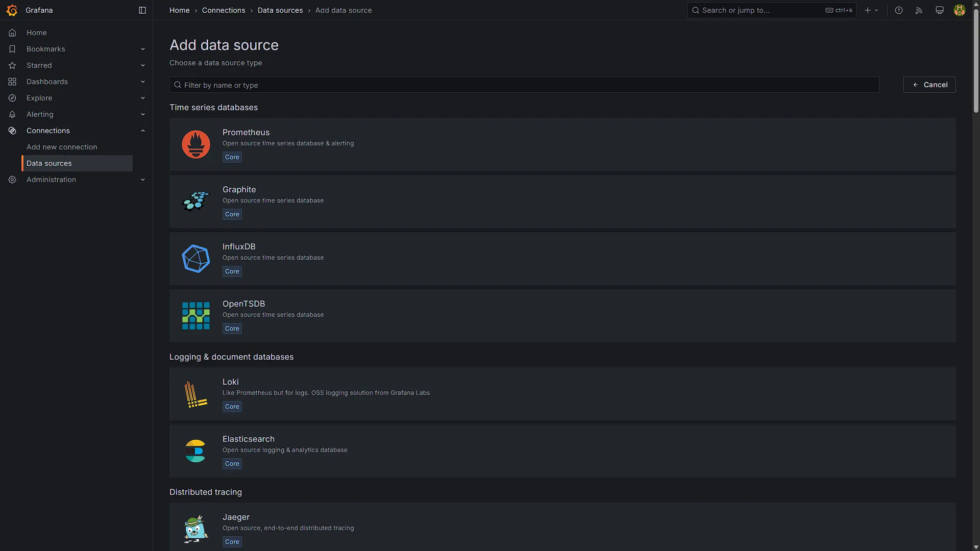Click the Core badge under Loki
This screenshot has width=980, height=551.
pyautogui.click(x=232, y=407)
